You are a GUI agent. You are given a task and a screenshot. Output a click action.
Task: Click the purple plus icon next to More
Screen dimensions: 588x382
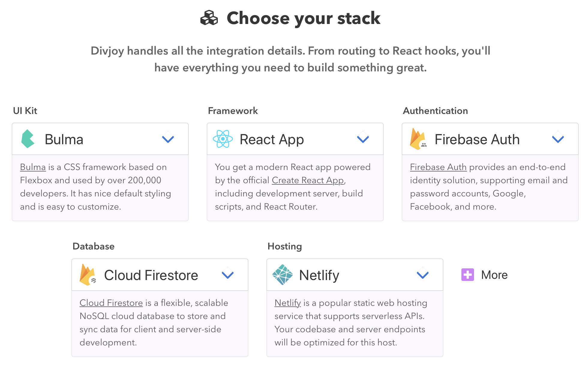coord(467,274)
